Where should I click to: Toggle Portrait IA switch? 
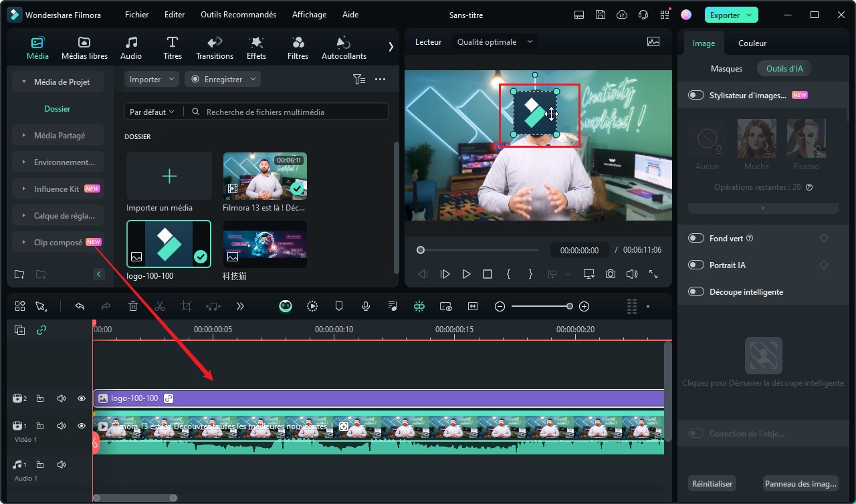click(x=696, y=265)
